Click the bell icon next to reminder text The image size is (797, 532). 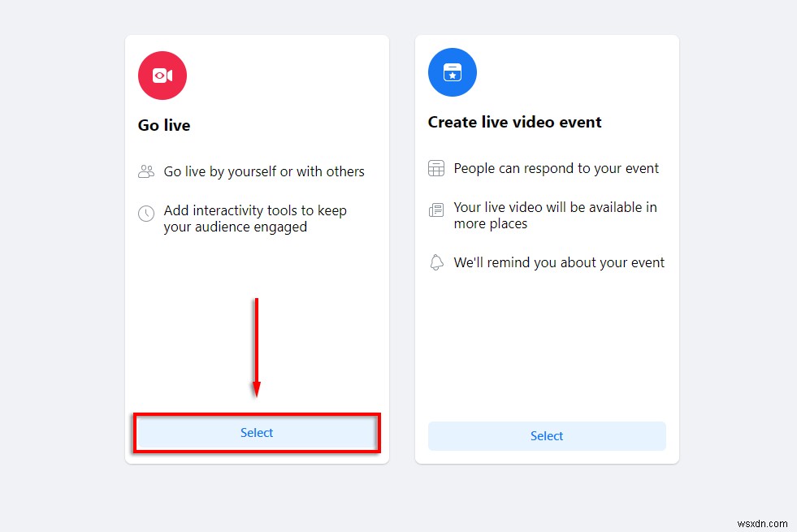pyautogui.click(x=435, y=262)
